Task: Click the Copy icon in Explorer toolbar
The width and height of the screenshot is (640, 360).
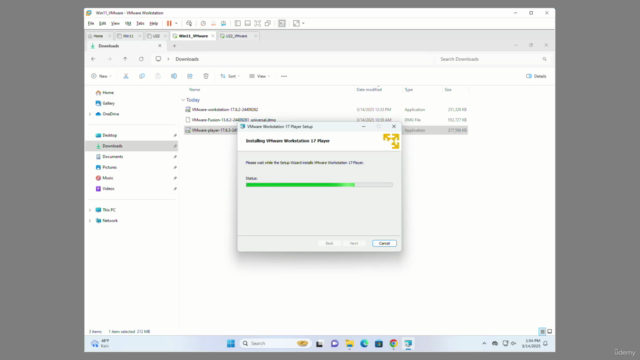Action: (x=142, y=76)
